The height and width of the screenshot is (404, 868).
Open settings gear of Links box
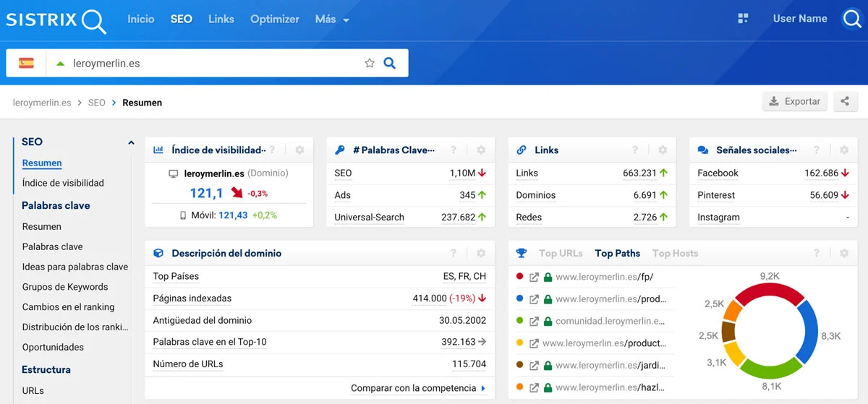coord(662,150)
